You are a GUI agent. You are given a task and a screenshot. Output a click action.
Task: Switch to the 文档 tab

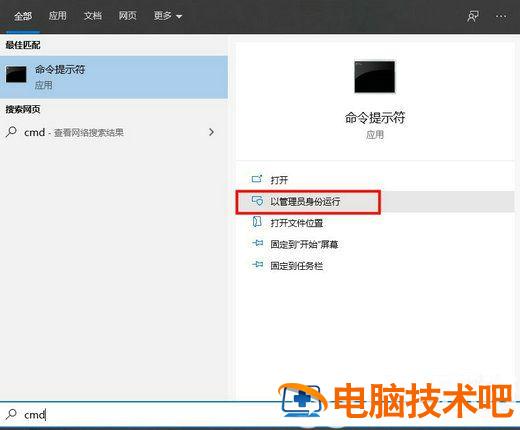point(93,16)
